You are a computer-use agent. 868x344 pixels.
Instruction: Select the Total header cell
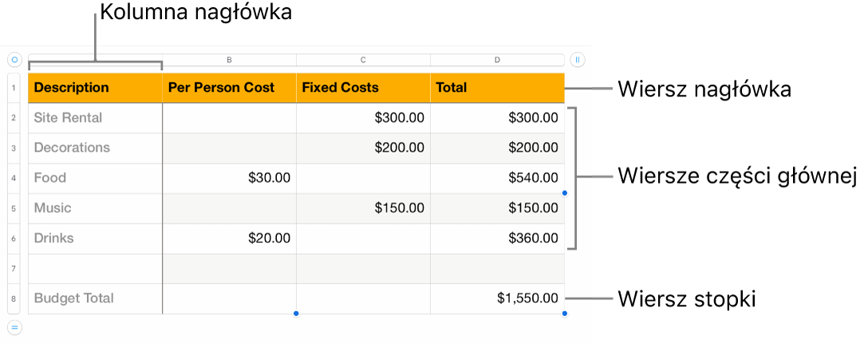[x=497, y=88]
